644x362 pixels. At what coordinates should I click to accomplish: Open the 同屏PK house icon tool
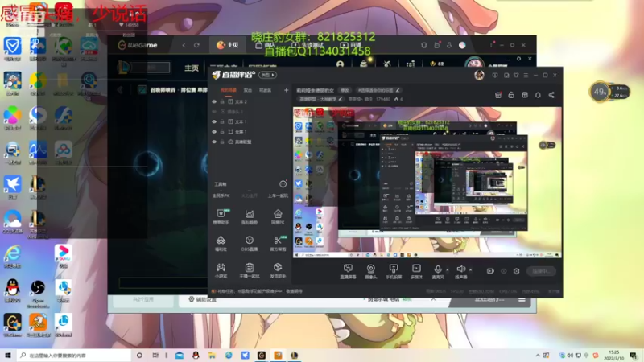click(278, 216)
